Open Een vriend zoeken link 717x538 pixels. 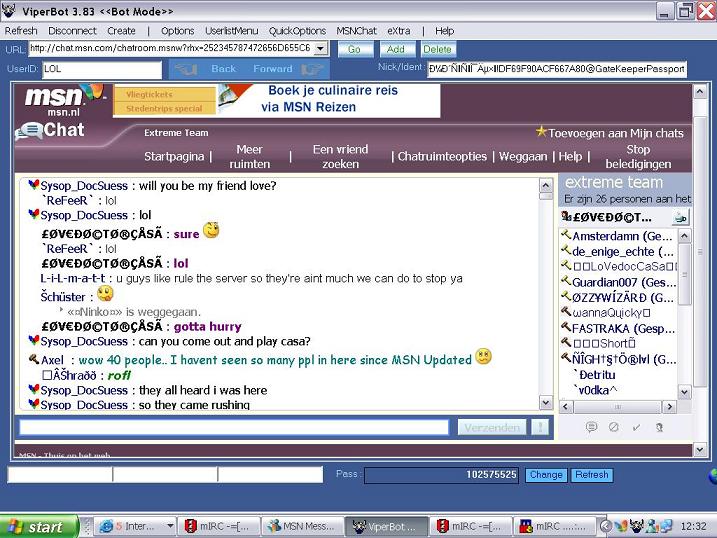[340, 157]
